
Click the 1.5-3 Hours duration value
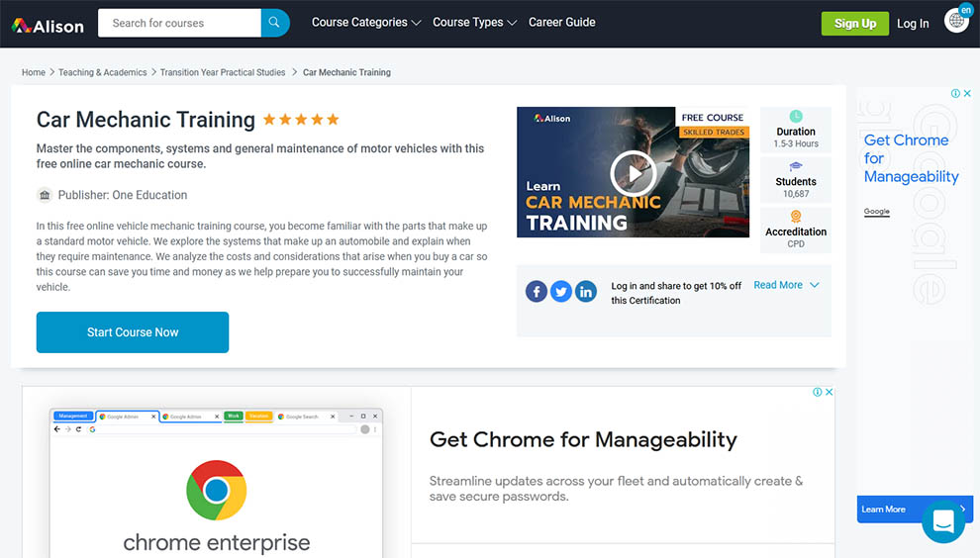point(796,143)
